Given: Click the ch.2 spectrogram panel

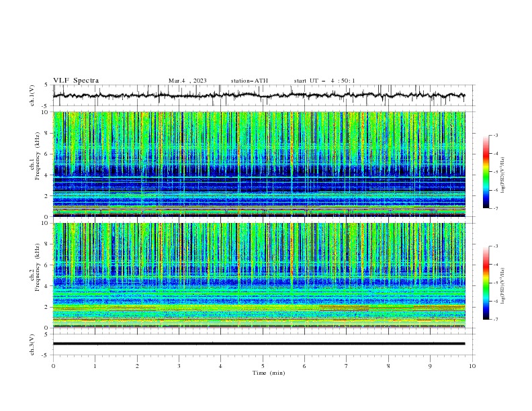Looking at the screenshot, I should [x=259, y=275].
